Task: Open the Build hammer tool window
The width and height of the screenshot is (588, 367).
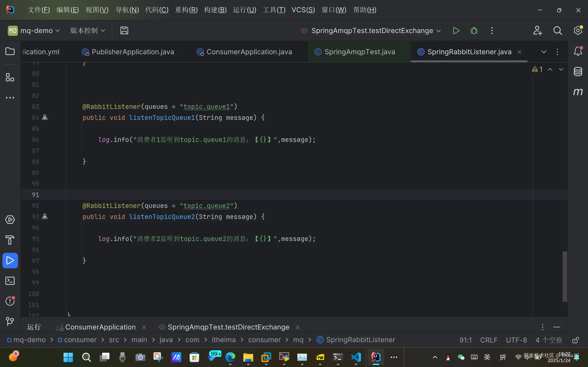Action: click(x=10, y=240)
